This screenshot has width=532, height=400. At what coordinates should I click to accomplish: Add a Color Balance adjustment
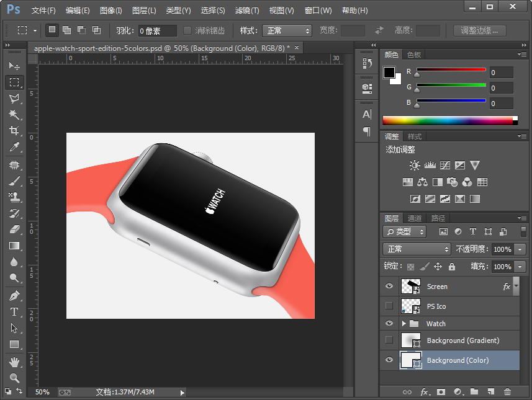tap(422, 182)
